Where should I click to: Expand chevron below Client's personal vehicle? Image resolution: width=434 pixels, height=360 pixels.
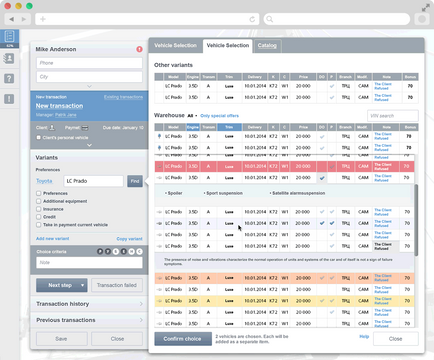pos(89,145)
